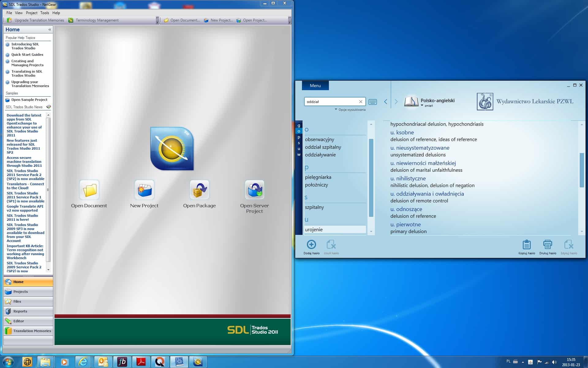588x368 pixels.
Task: Clear the search field with X icon
Action: pos(361,102)
